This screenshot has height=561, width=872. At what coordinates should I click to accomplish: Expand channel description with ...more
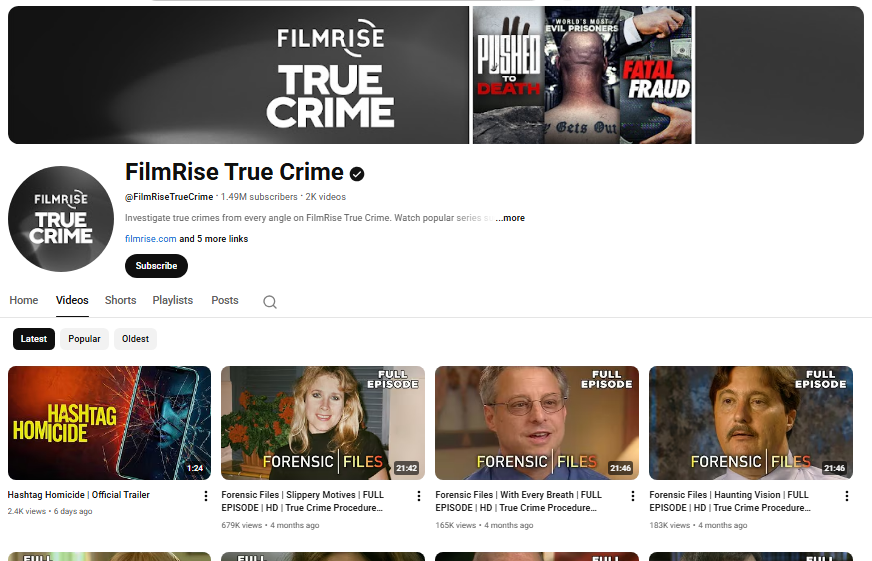pyautogui.click(x=510, y=218)
